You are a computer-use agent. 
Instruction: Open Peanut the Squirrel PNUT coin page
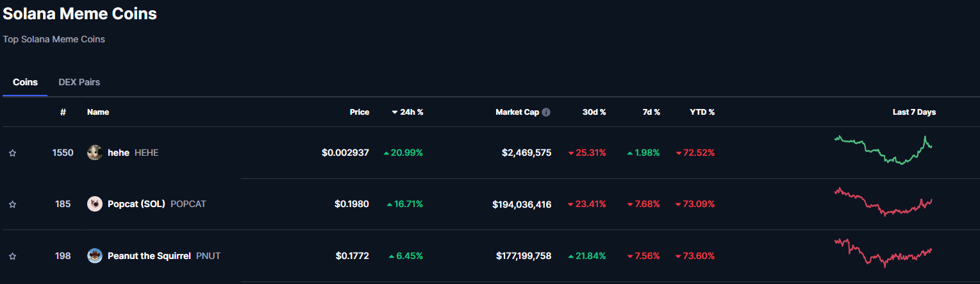click(149, 256)
